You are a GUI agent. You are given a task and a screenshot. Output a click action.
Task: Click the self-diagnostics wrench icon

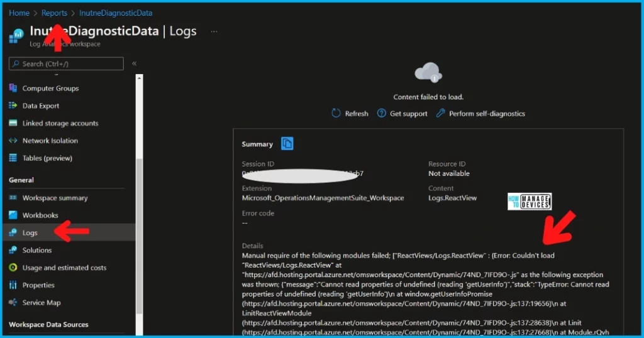click(x=440, y=113)
